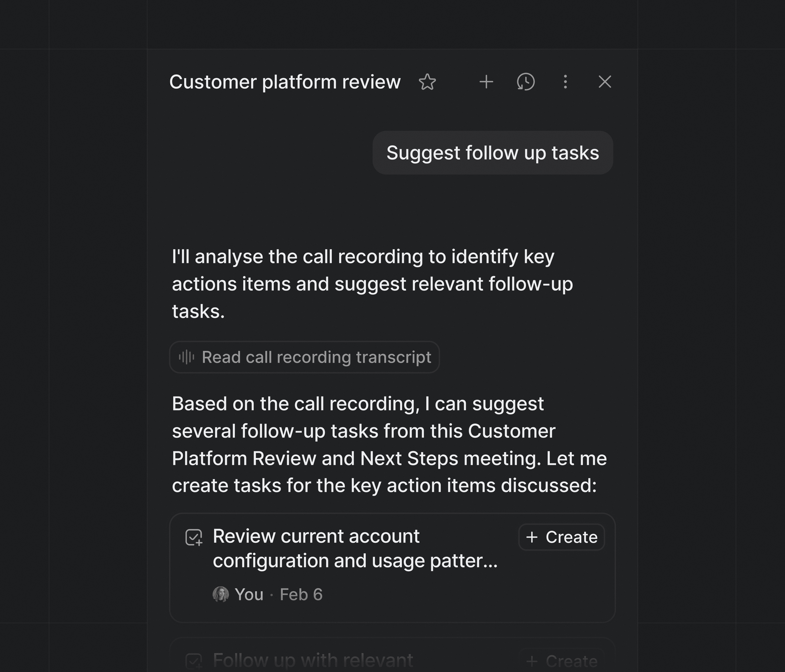The height and width of the screenshot is (672, 785).
Task: Start a new chat with plus icon
Action: click(486, 82)
